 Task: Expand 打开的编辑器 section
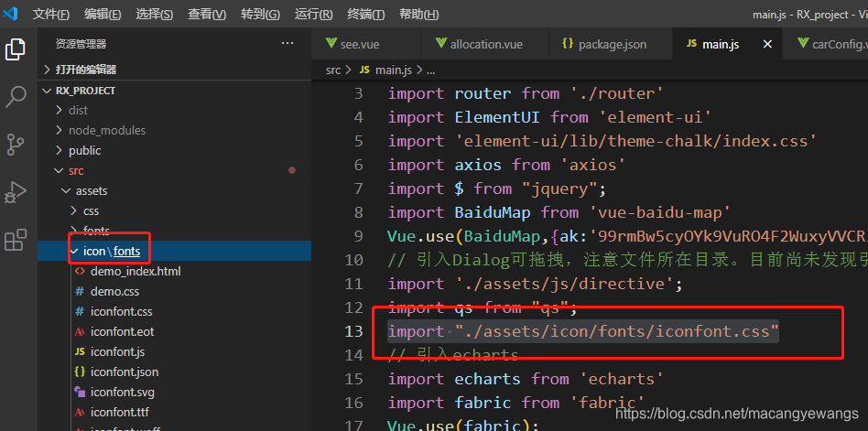[174, 70]
